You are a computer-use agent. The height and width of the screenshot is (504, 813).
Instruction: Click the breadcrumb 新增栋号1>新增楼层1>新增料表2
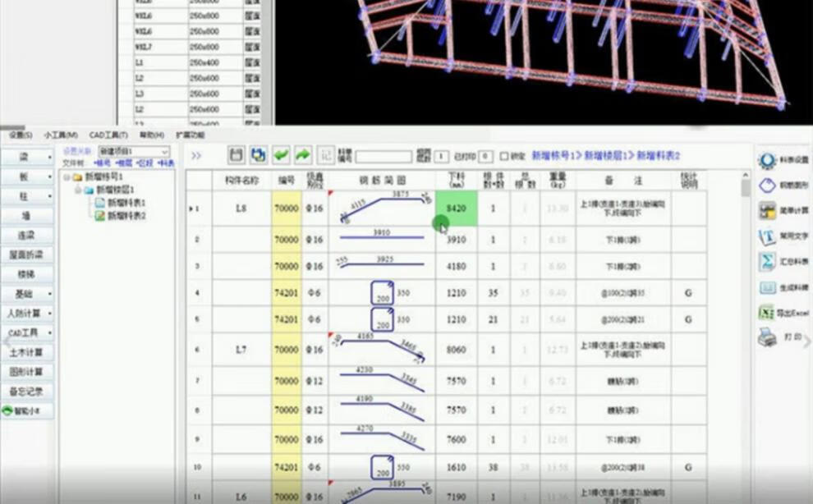pyautogui.click(x=605, y=156)
